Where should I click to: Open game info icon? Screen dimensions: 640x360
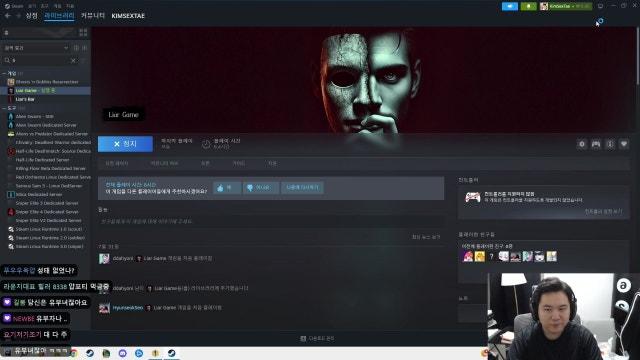click(x=610, y=144)
